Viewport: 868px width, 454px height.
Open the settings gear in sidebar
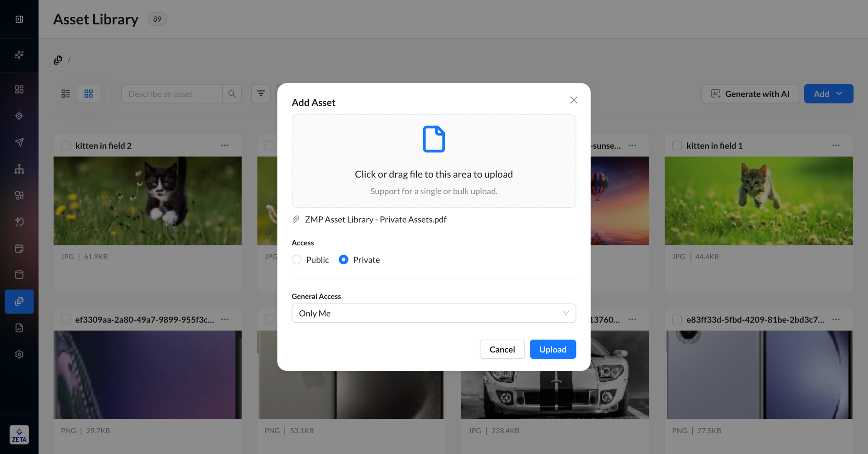pos(19,354)
